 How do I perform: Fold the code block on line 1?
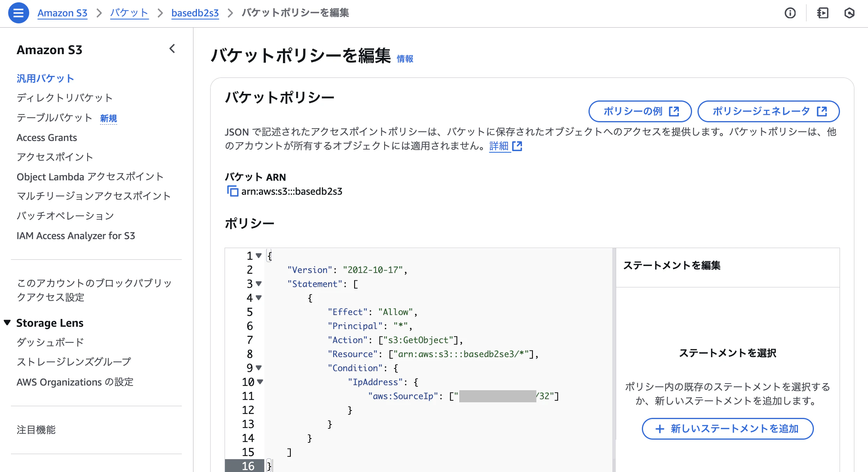coord(259,256)
